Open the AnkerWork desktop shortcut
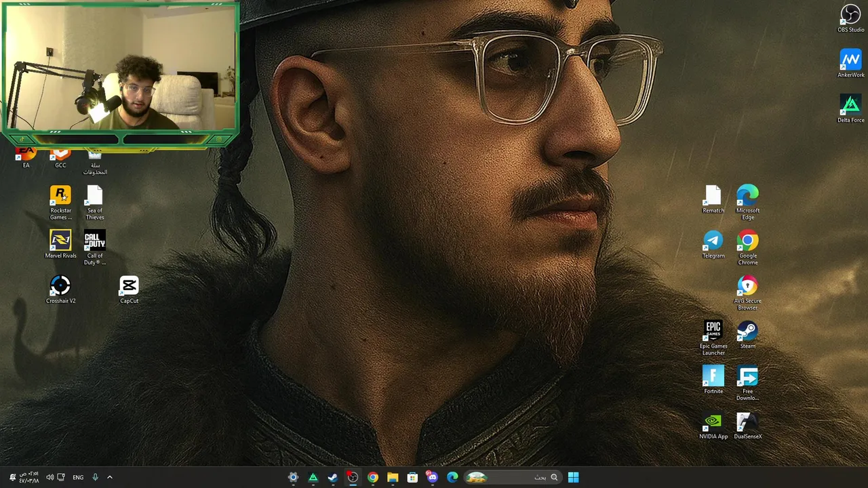The image size is (868, 488). (x=850, y=63)
